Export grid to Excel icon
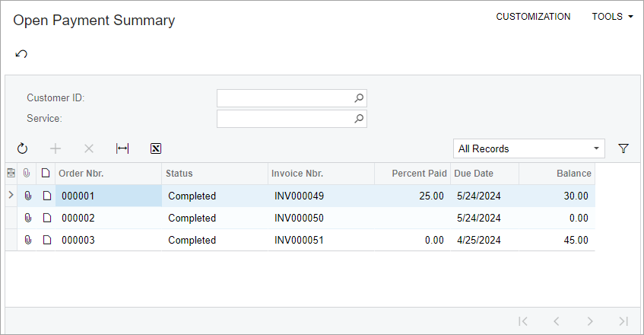 [x=156, y=148]
